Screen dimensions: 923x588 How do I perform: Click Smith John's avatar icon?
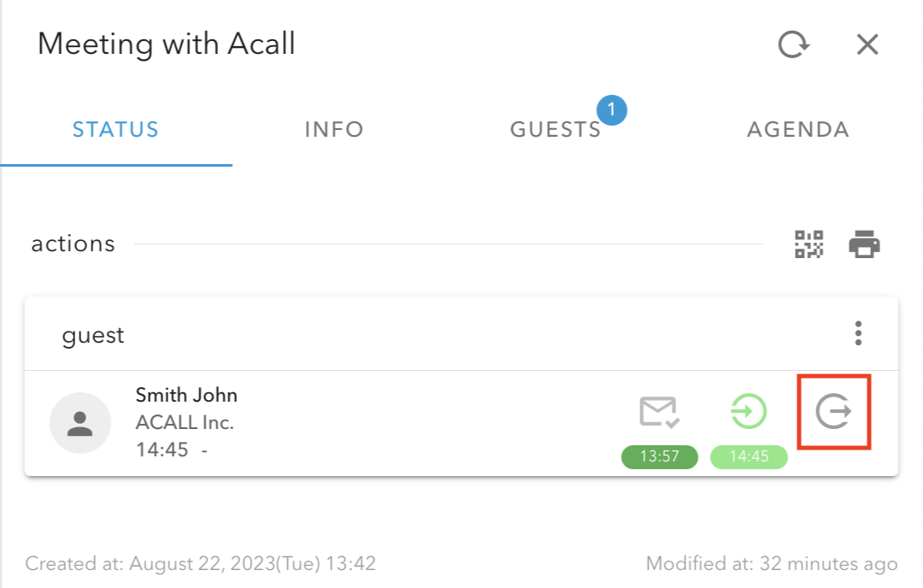(80, 423)
